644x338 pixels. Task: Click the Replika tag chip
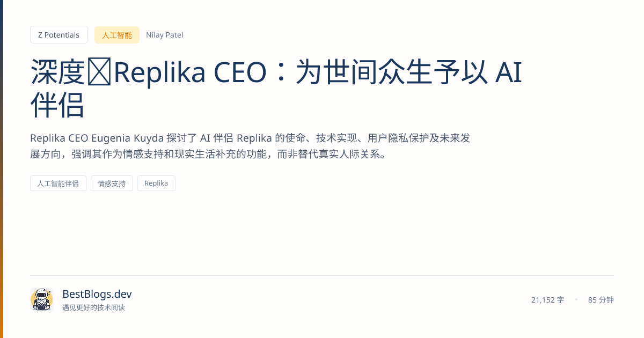156,183
